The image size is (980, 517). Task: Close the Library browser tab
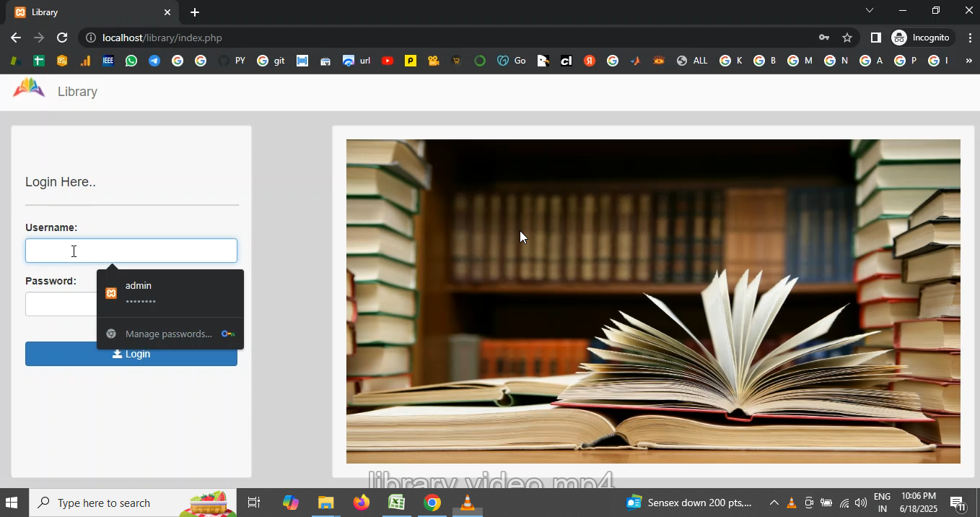pyautogui.click(x=167, y=12)
